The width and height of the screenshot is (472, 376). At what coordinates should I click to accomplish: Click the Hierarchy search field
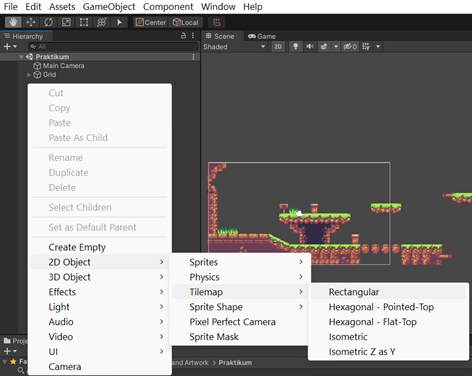(x=112, y=47)
